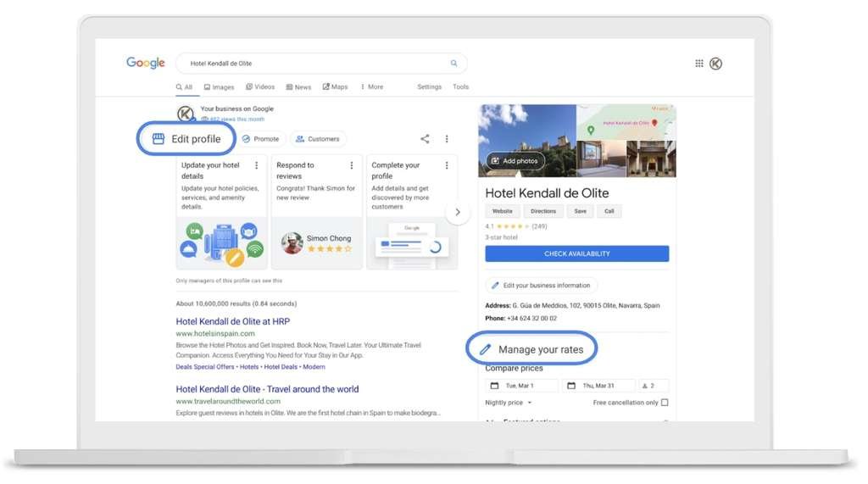The height and width of the screenshot is (484, 868).
Task: Switch to the All results tab
Action: coord(184,87)
